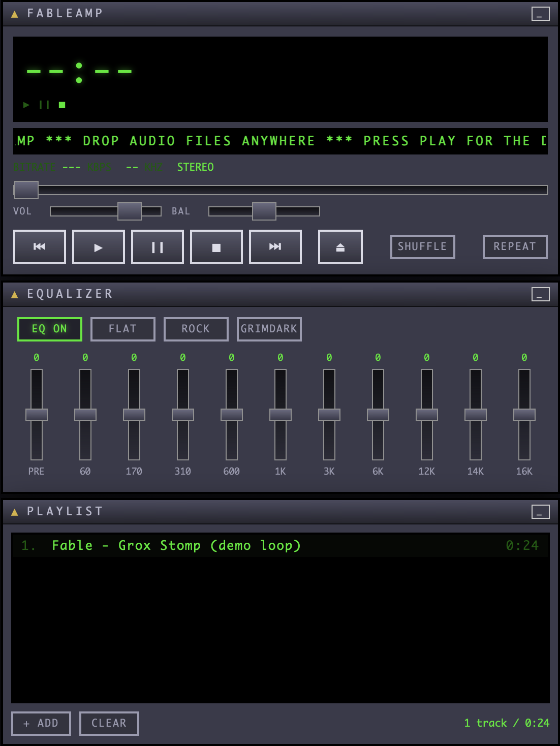
Task: Apply the GRIMDARK equalizer preset
Action: coord(269,329)
